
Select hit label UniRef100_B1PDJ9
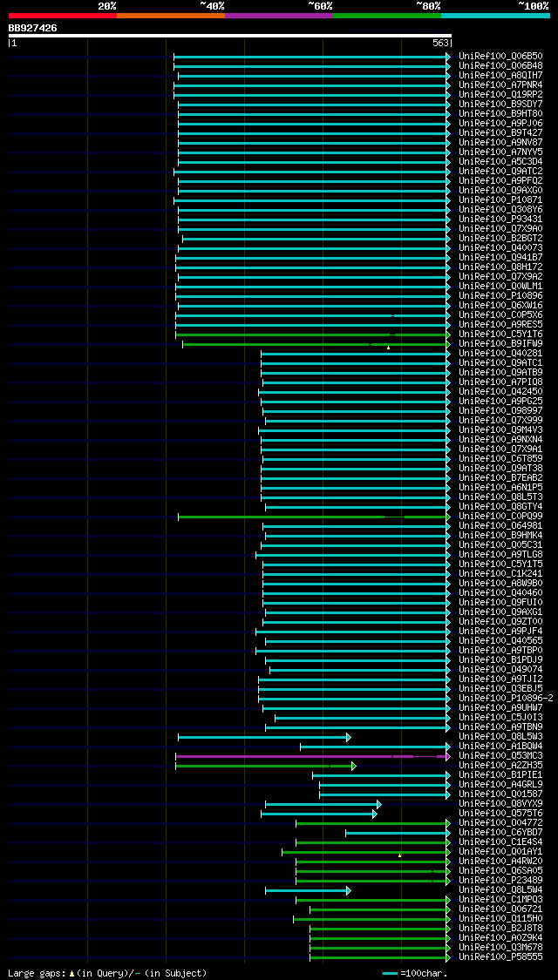click(500, 661)
